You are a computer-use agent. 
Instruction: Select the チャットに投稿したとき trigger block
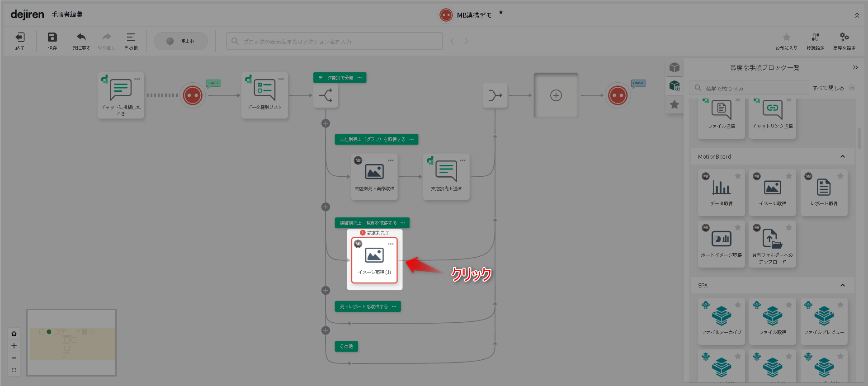coord(121,95)
